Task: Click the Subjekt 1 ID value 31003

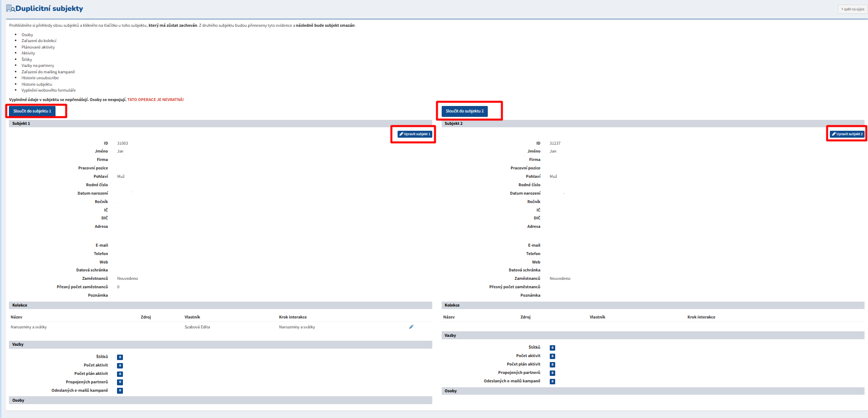Action: point(122,143)
